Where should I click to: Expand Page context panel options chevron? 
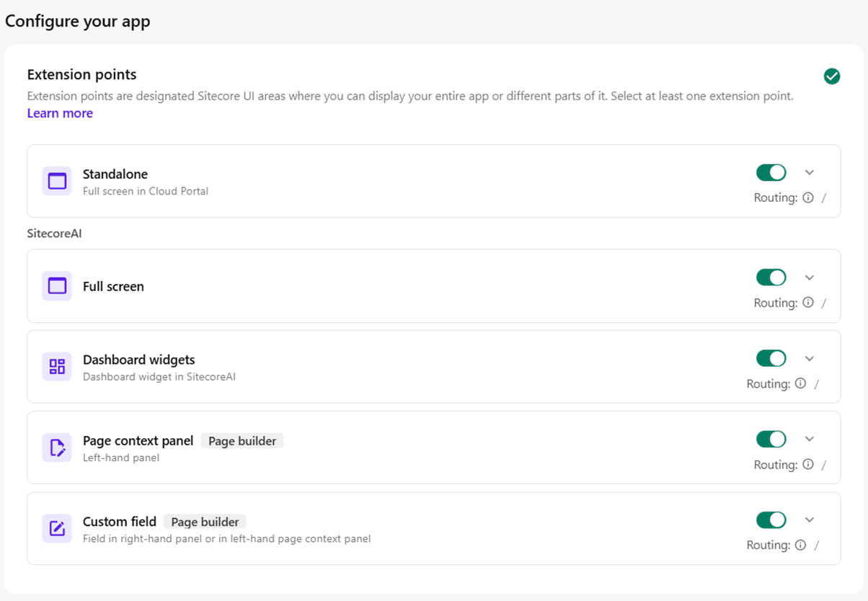[x=810, y=439]
